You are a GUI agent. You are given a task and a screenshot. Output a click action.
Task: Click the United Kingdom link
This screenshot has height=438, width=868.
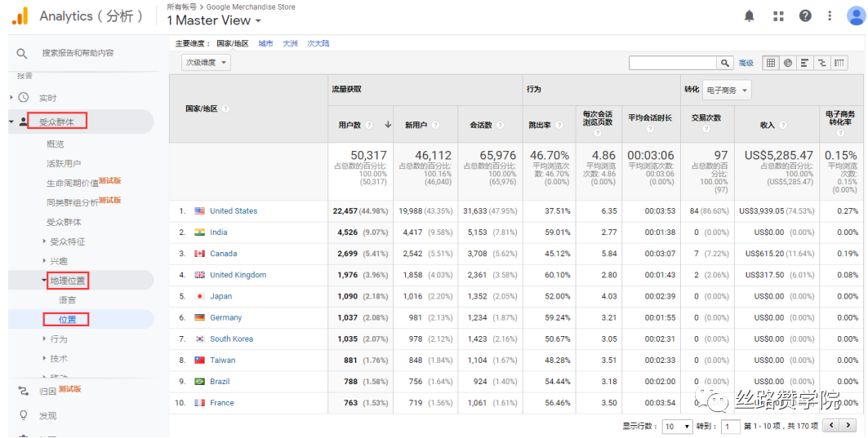coord(238,275)
